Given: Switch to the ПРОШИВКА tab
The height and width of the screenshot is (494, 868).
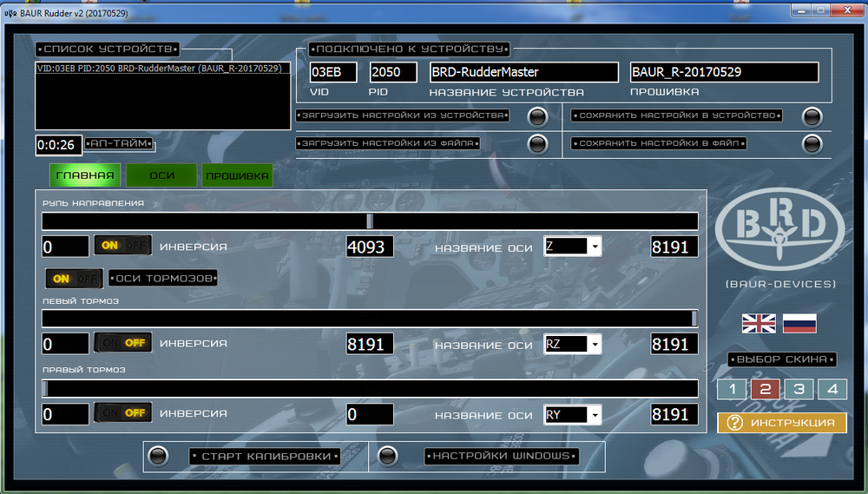Looking at the screenshot, I should point(238,175).
